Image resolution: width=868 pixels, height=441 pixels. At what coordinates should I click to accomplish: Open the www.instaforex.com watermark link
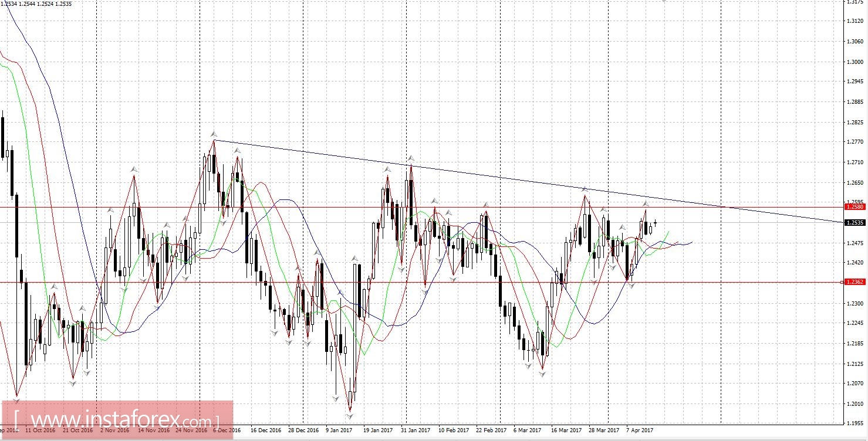[x=117, y=420]
